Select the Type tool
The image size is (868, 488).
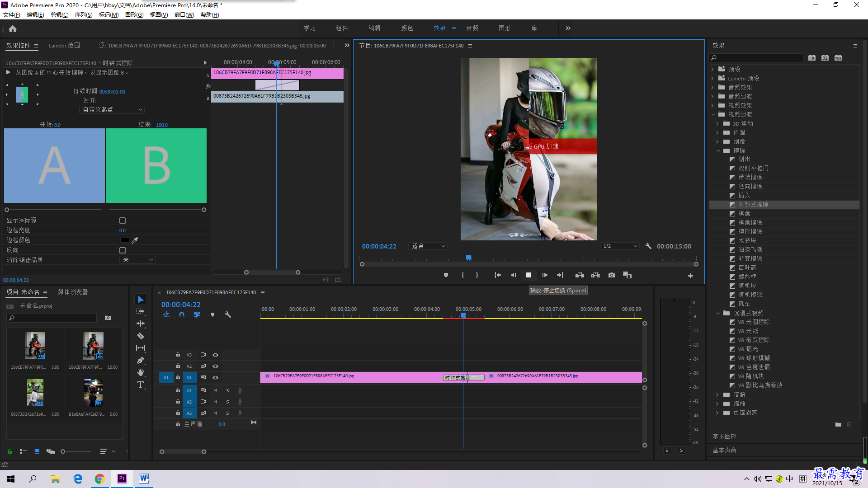[141, 385]
